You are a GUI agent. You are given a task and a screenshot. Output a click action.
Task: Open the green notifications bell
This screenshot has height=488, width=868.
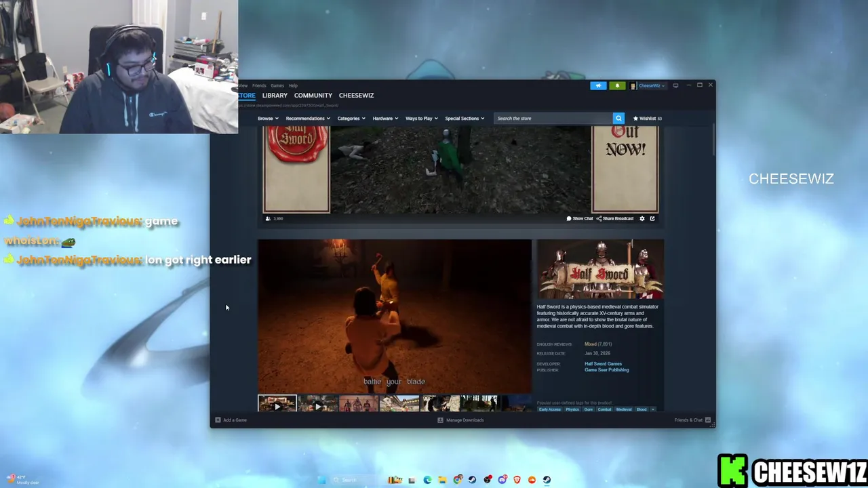pos(616,85)
